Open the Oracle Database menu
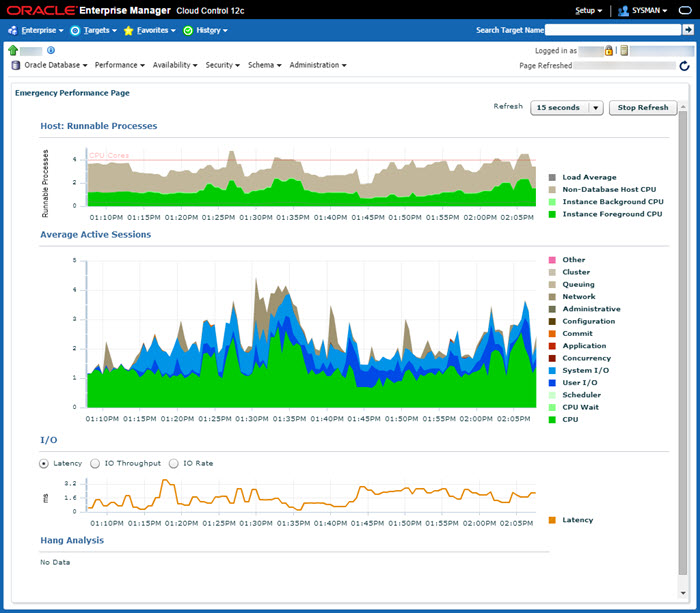The height and width of the screenshot is (613, 700). (56, 65)
